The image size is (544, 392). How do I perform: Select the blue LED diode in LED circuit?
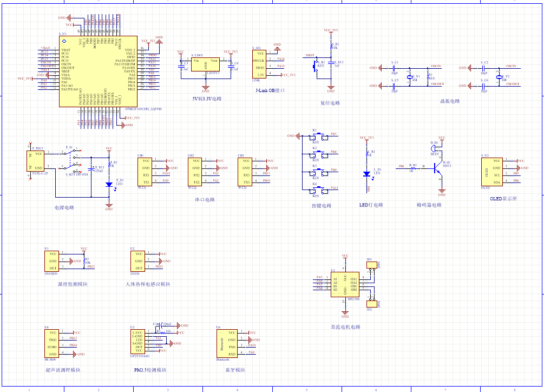tap(367, 174)
